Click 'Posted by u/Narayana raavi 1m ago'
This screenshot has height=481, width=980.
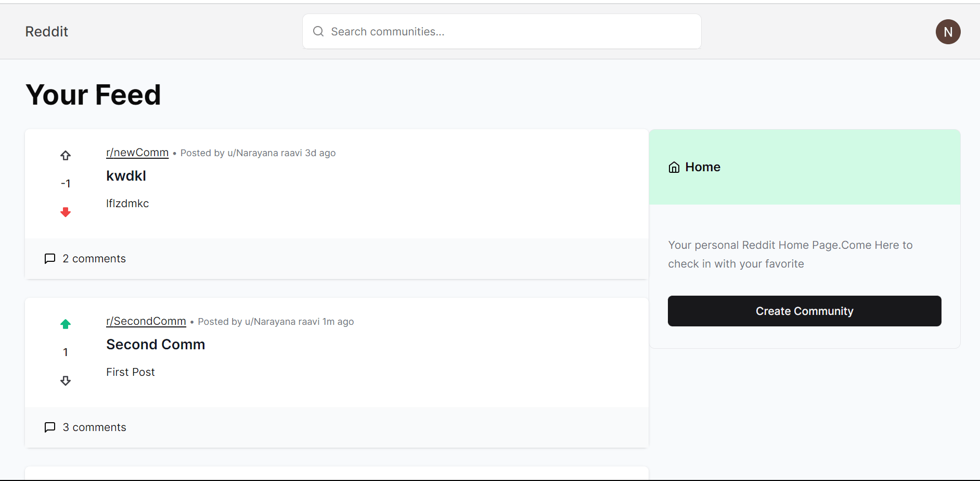point(276,322)
